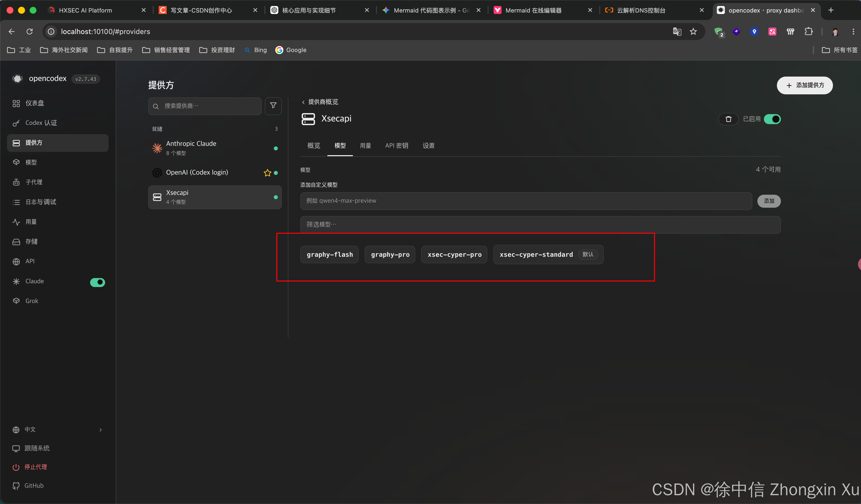Select the Xsecapi provider in the list
Screen dimensions: 861x504
(x=215, y=197)
